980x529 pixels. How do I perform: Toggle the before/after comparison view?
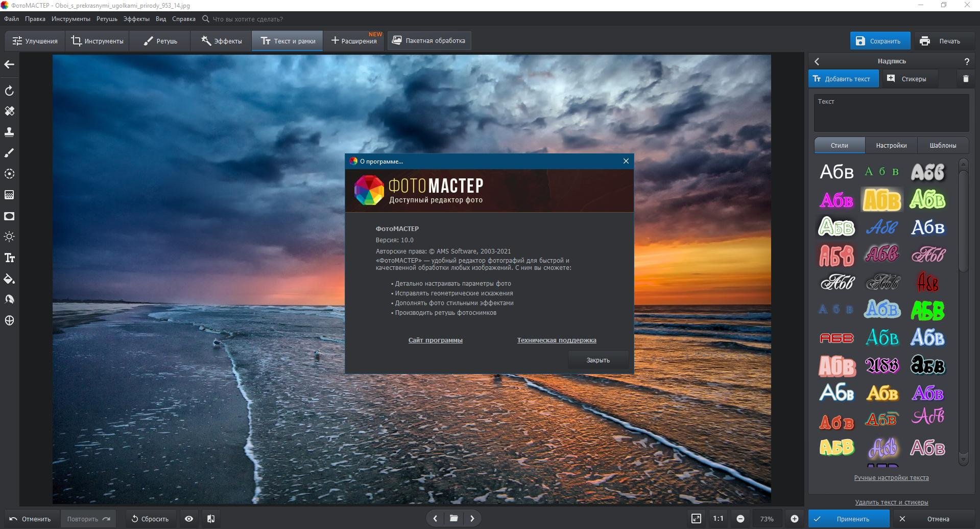[210, 518]
